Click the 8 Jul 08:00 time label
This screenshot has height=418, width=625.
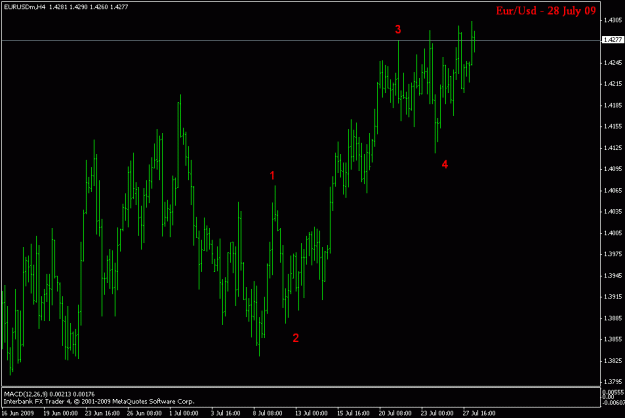[267, 413]
